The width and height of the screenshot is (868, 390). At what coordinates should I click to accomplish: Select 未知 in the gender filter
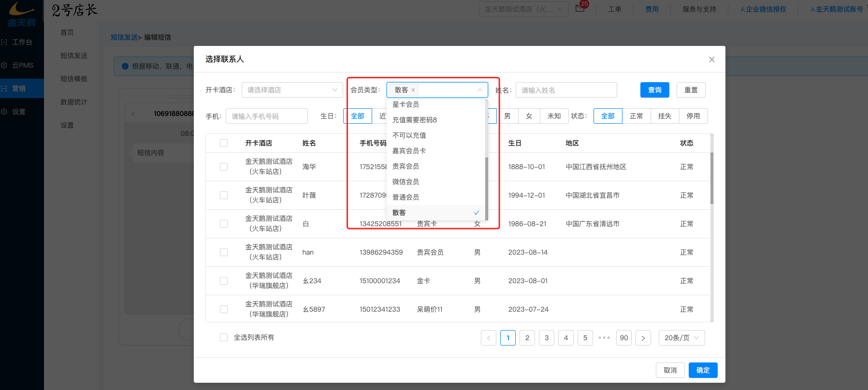pyautogui.click(x=554, y=116)
